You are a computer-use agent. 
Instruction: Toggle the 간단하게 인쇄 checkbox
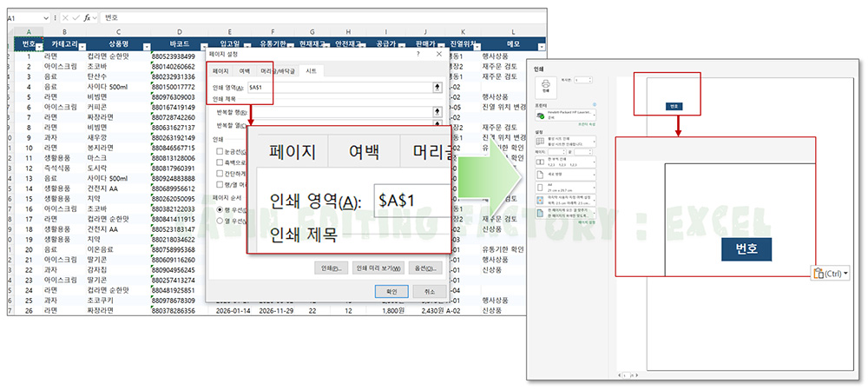[220, 173]
